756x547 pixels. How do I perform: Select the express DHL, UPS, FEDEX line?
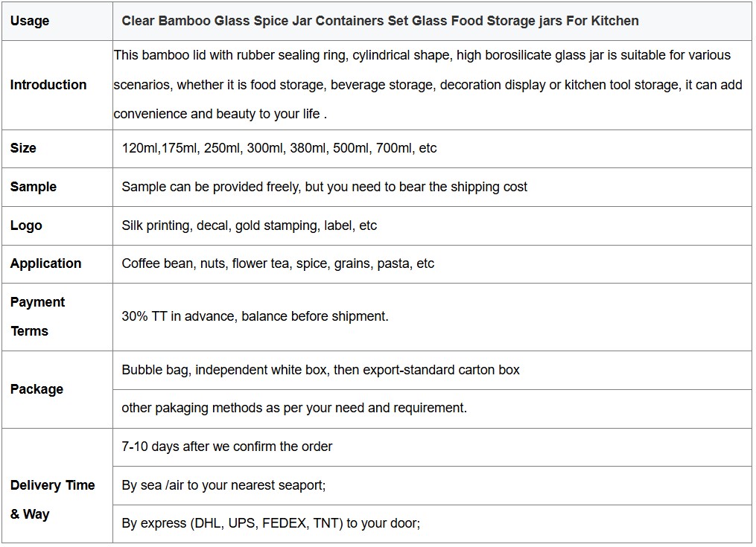(271, 523)
